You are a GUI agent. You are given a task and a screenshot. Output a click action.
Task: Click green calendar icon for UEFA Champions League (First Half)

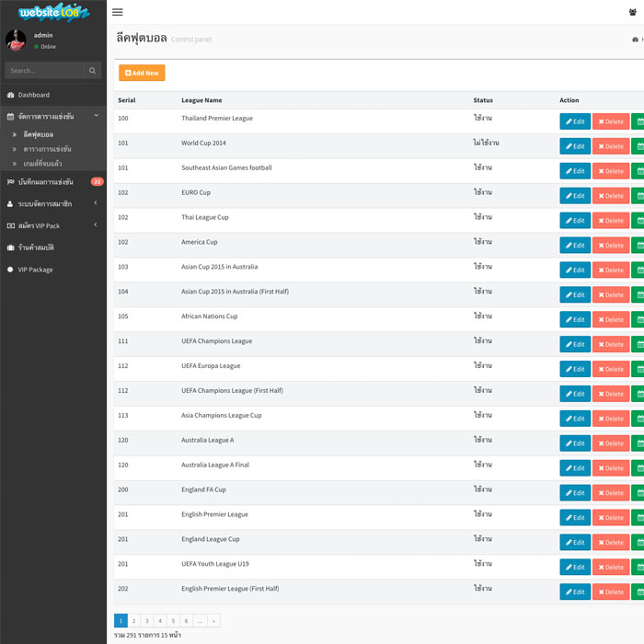pyautogui.click(x=638, y=394)
